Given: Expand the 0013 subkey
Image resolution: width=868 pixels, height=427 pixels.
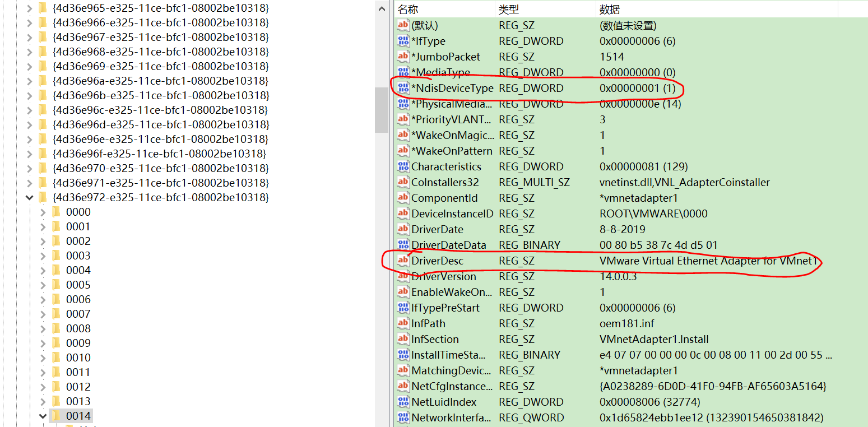Looking at the screenshot, I should (43, 401).
